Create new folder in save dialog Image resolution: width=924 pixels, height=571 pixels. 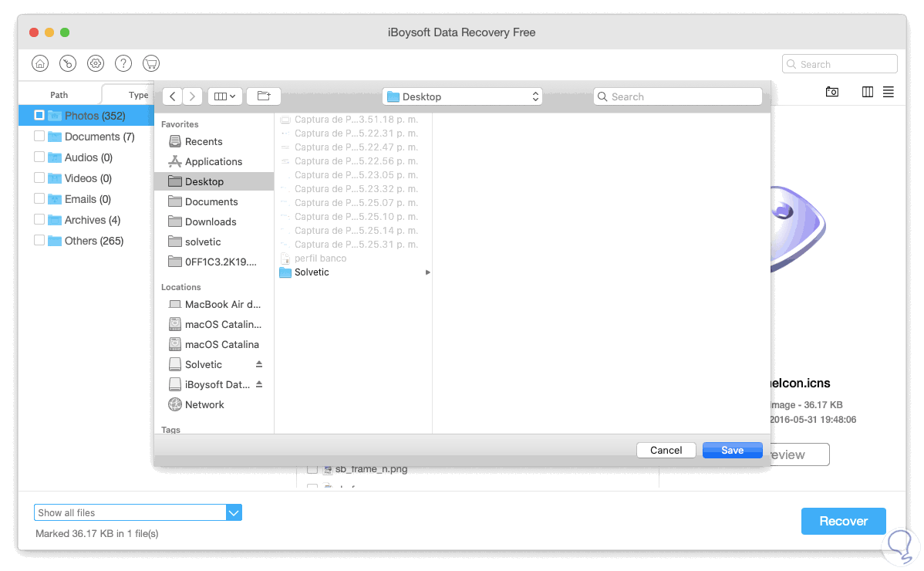264,96
